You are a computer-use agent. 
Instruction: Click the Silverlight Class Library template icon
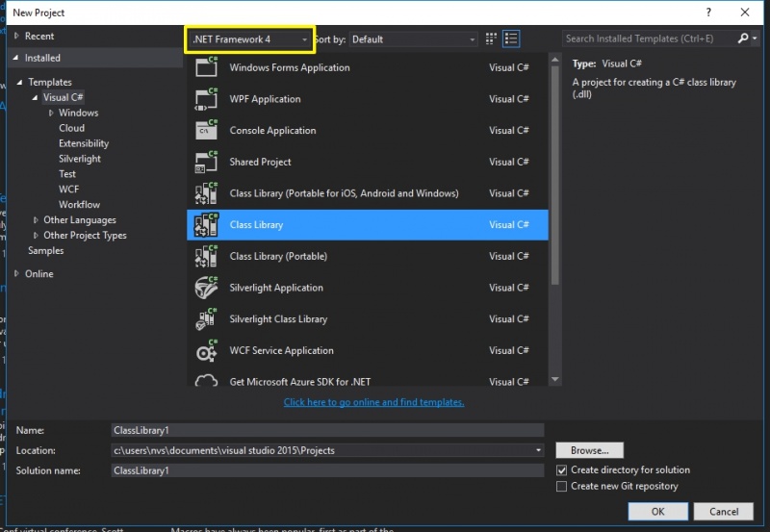pos(206,318)
